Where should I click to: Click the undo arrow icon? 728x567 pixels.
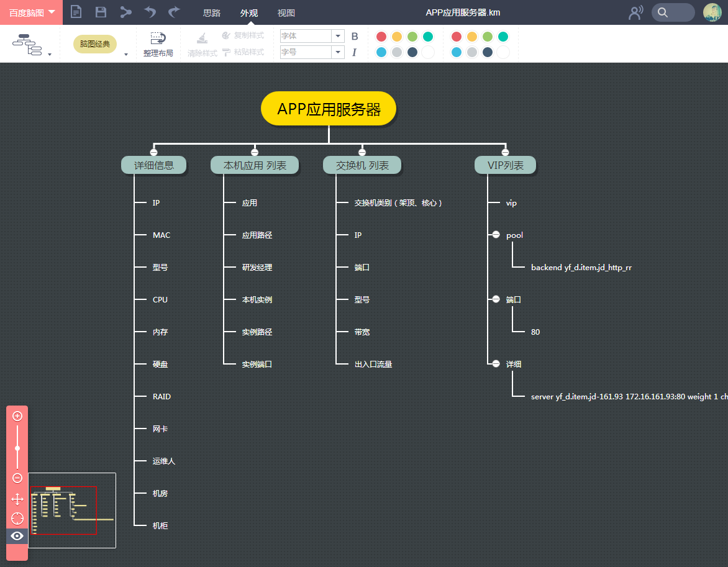[x=150, y=12]
